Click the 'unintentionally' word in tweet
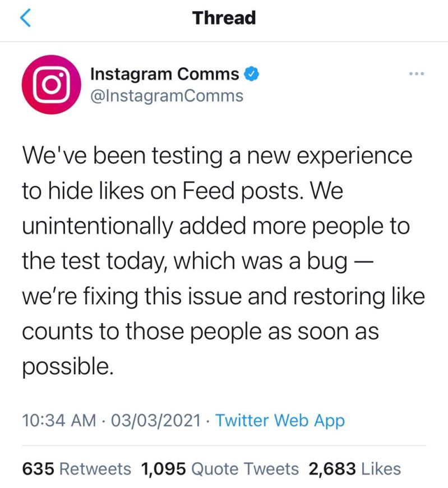This screenshot has width=448, height=488. (x=98, y=226)
